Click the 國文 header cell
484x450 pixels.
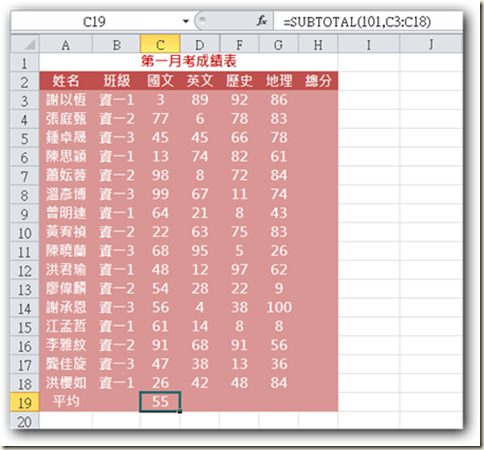[x=160, y=81]
